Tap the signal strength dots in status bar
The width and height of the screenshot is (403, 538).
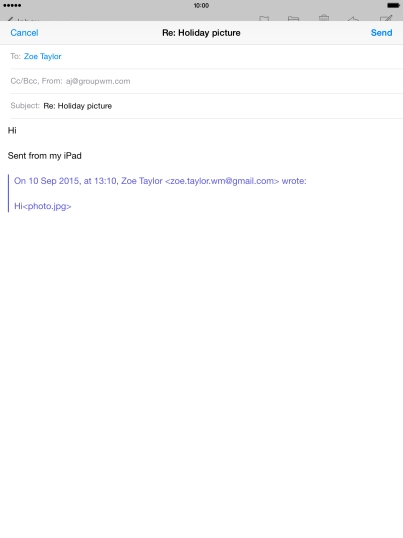tap(12, 5)
